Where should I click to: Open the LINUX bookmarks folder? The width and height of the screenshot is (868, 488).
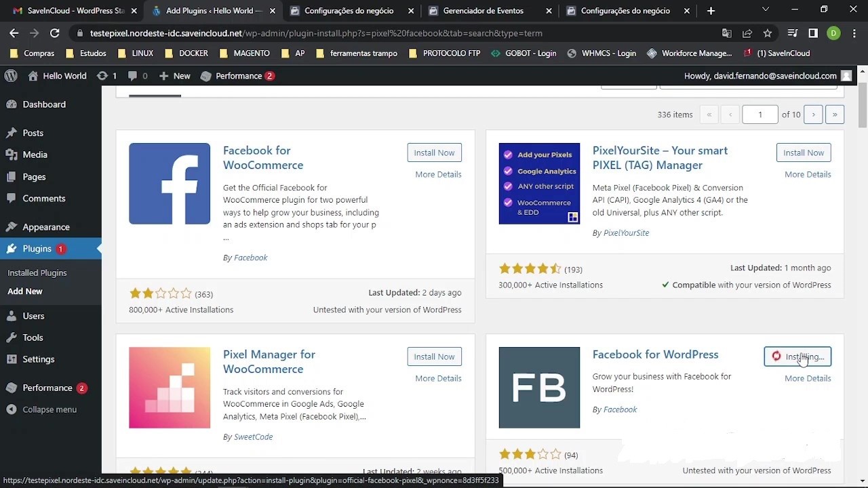click(135, 53)
